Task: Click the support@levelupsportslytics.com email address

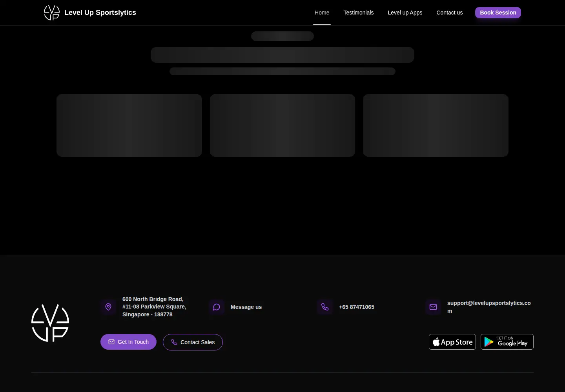Action: tap(489, 307)
